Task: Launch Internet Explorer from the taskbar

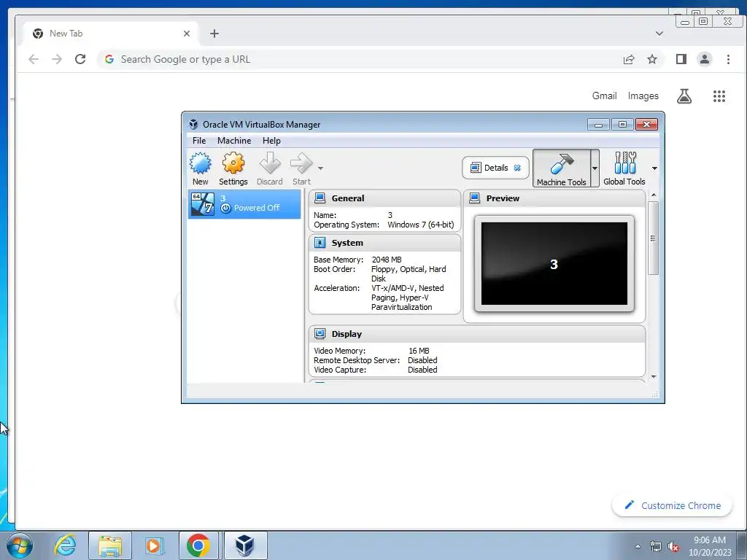Action: click(x=65, y=545)
